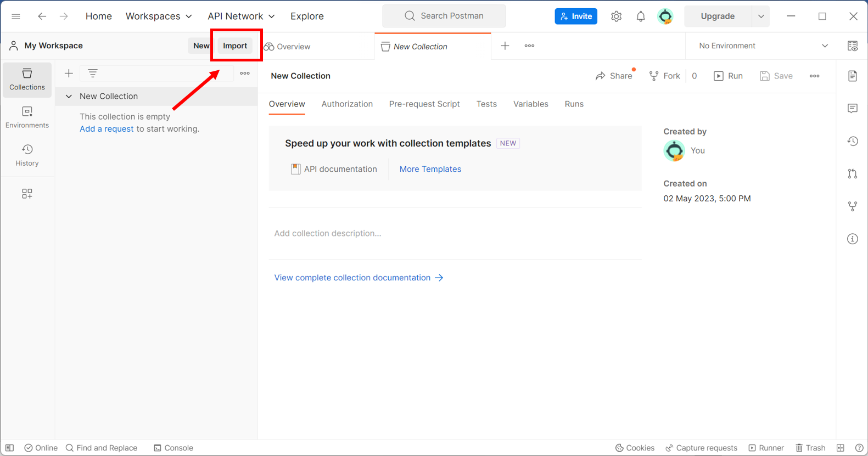Click the Import button
Image resolution: width=868 pixels, height=456 pixels.
point(235,46)
